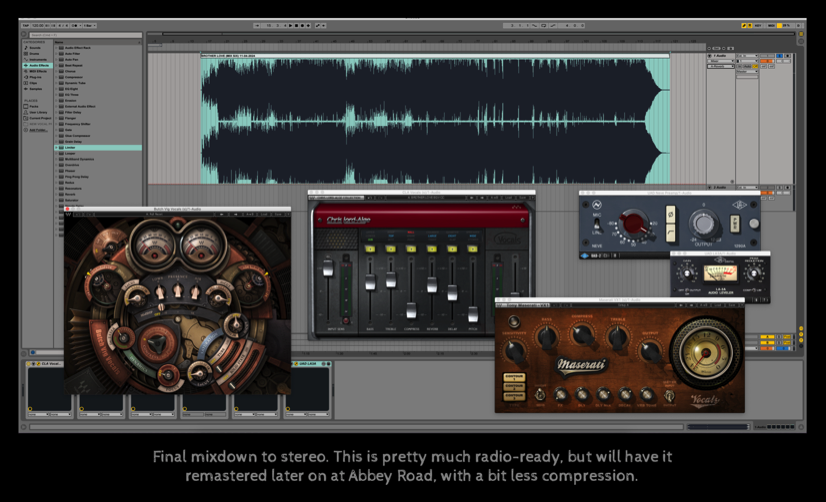Click the CLA Vocals COMPRESS fader
The width and height of the screenshot is (826, 502).
[411, 310]
